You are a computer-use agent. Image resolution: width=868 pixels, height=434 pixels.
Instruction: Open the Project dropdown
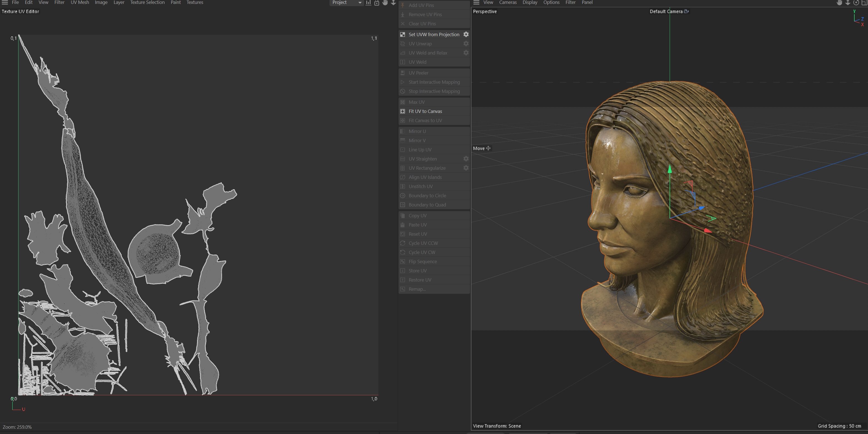[346, 3]
